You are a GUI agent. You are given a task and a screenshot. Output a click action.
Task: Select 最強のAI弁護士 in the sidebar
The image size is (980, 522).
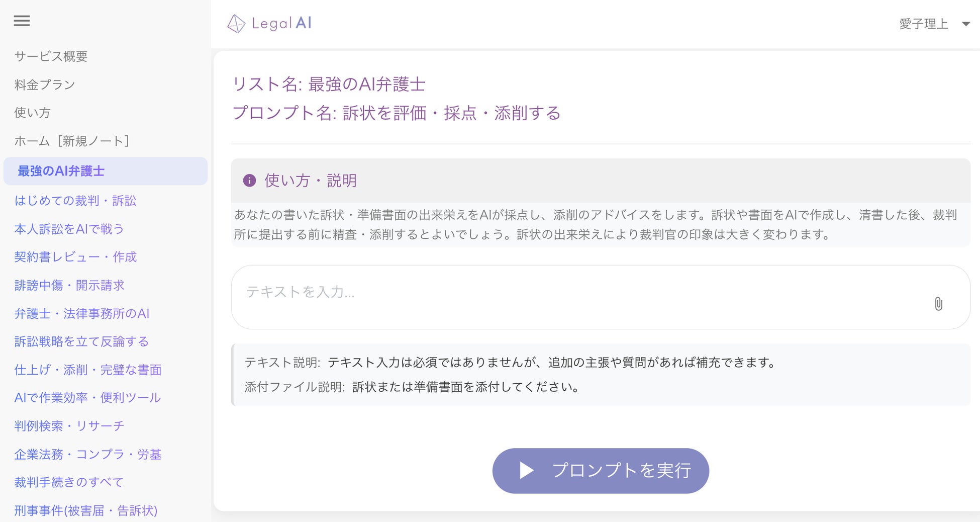pyautogui.click(x=106, y=171)
